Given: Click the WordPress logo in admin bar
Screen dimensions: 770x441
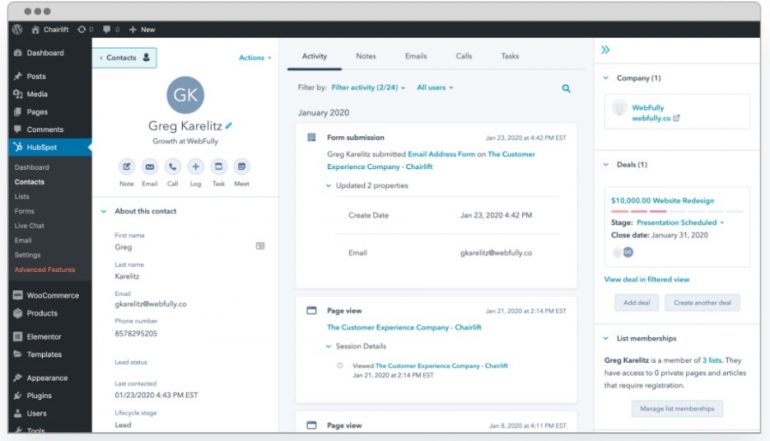Looking at the screenshot, I should pyautogui.click(x=18, y=29).
